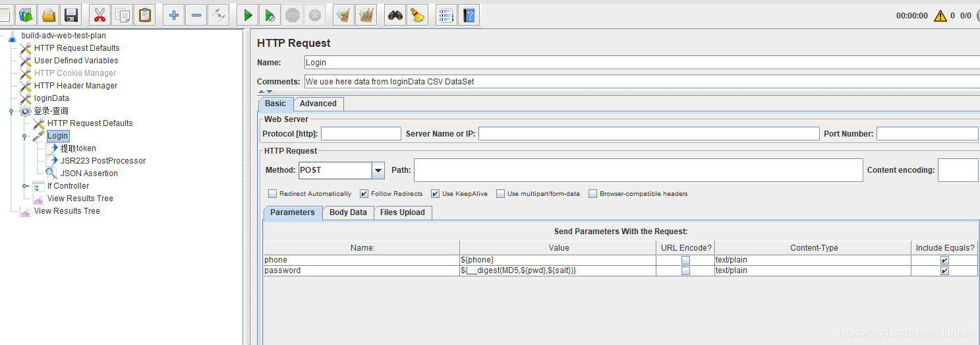Toggle Include Equals for password row
The width and height of the screenshot is (980, 345).
coord(944,271)
